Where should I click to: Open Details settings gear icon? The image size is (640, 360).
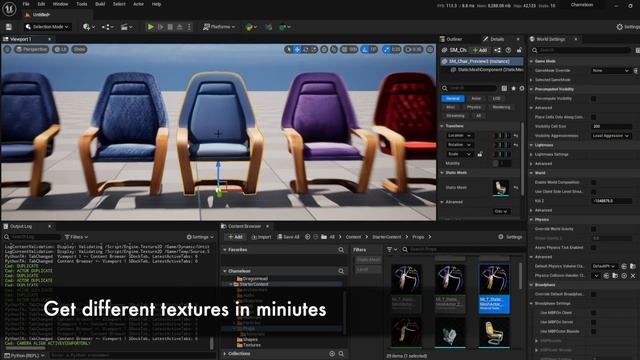coord(522,88)
